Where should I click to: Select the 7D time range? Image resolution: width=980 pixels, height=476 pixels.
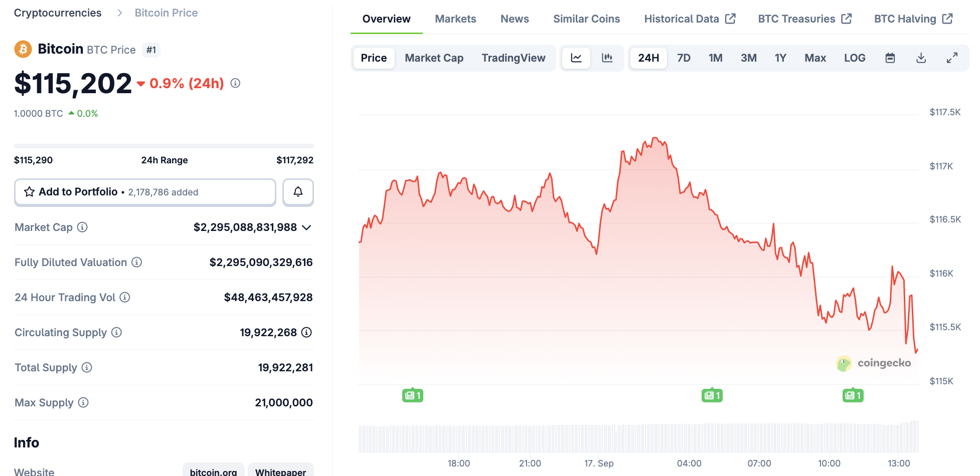click(x=684, y=58)
